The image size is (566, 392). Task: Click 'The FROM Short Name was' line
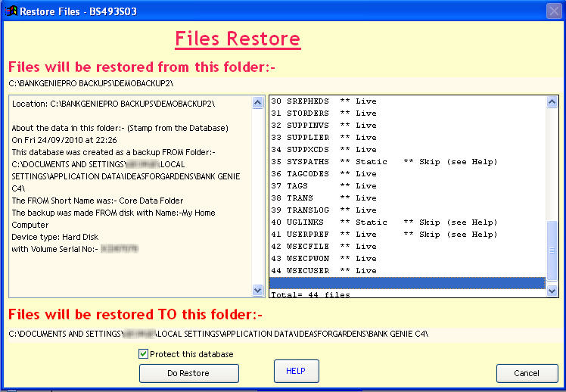98,201
